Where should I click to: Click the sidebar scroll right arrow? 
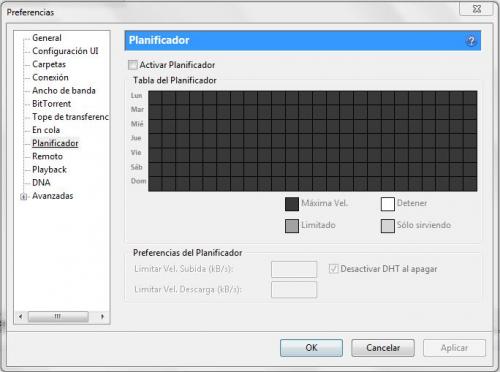tap(102, 316)
